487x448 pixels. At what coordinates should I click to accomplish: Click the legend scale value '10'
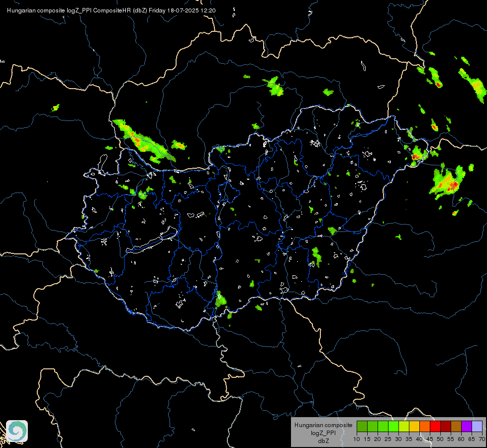(x=357, y=440)
